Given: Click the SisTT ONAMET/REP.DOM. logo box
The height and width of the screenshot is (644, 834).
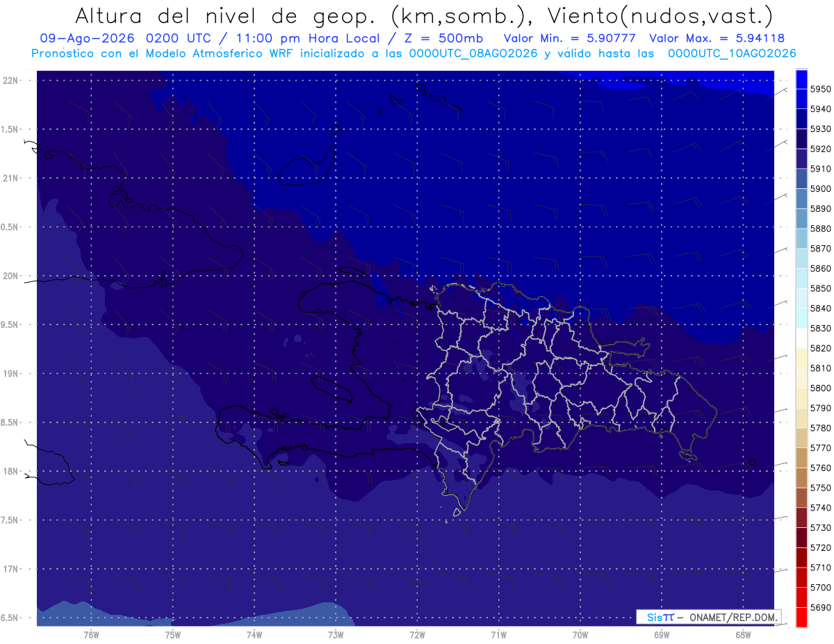Looking at the screenshot, I should (x=709, y=617).
